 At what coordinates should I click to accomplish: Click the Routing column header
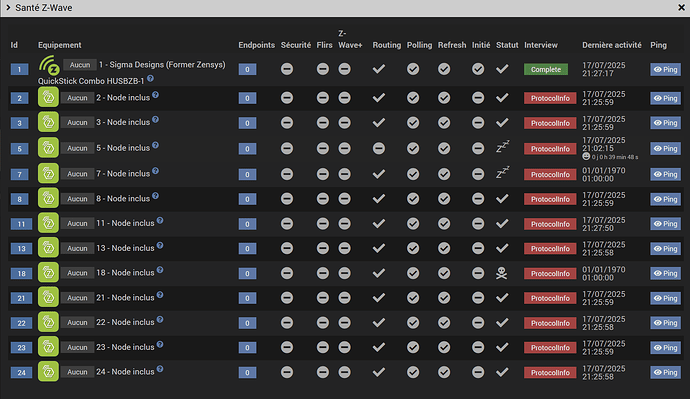click(x=387, y=45)
